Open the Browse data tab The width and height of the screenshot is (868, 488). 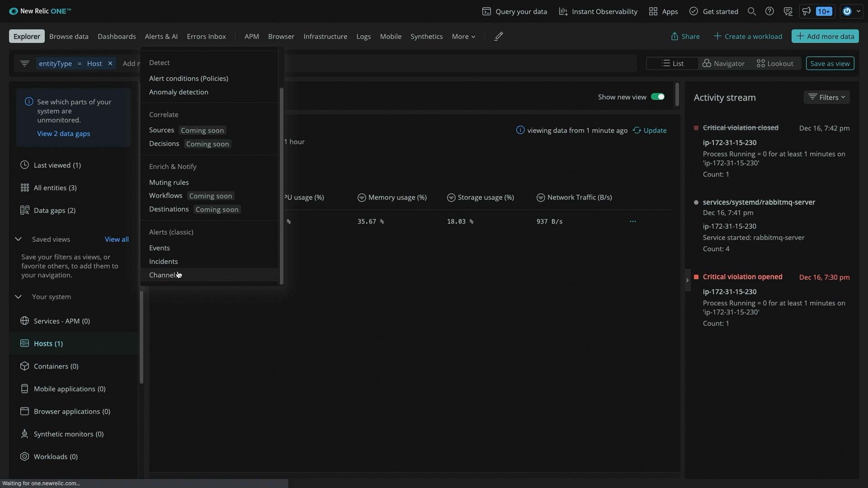click(x=69, y=36)
